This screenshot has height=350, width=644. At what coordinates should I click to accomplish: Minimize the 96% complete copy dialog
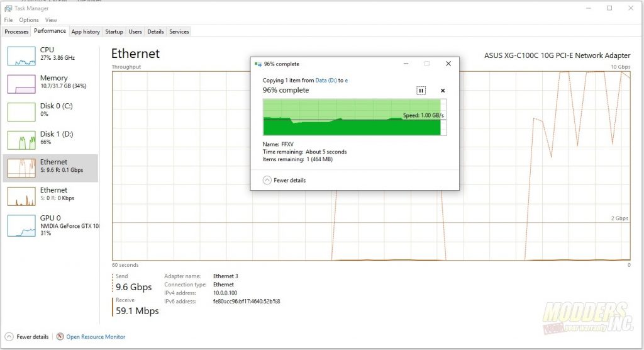click(x=406, y=64)
